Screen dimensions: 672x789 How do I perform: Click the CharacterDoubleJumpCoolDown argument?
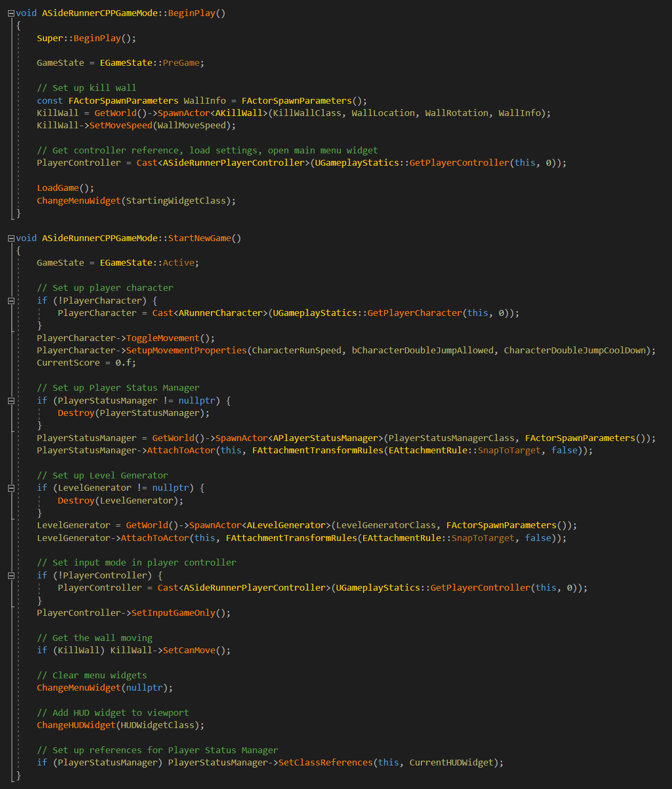pos(575,351)
